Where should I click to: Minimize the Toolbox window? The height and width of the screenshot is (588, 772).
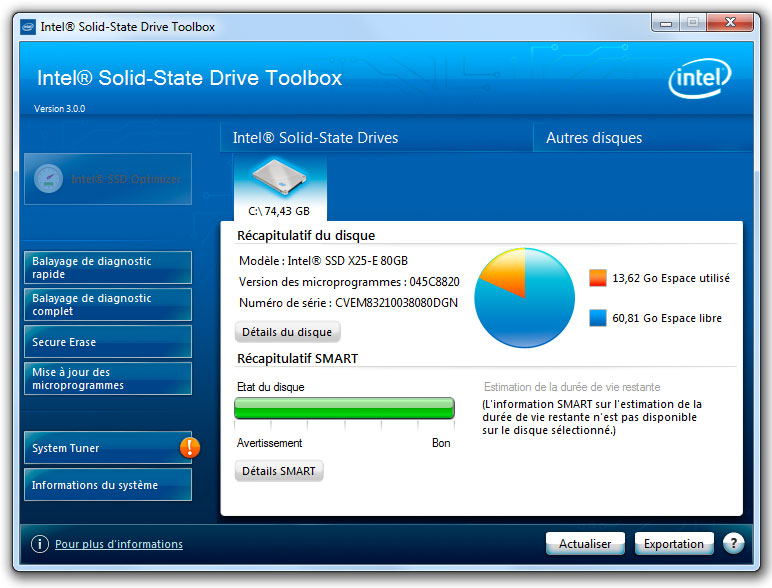(x=666, y=23)
